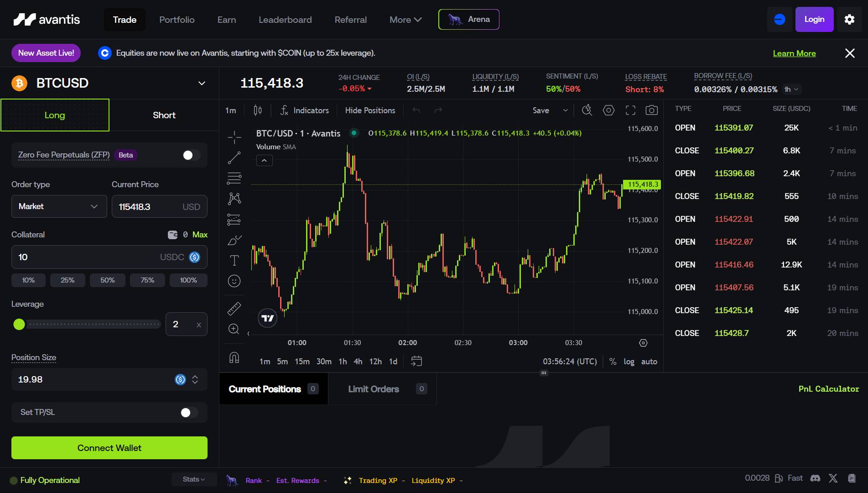Enter fullscreen chart mode
Screen dimensions: 868x493
[630, 110]
